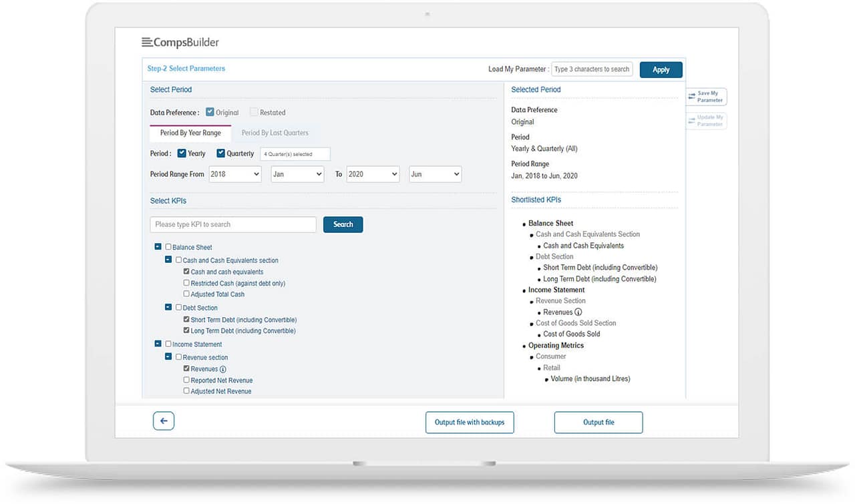The width and height of the screenshot is (855, 504).
Task: Click the back arrow at the bottom left
Action: pos(163,421)
